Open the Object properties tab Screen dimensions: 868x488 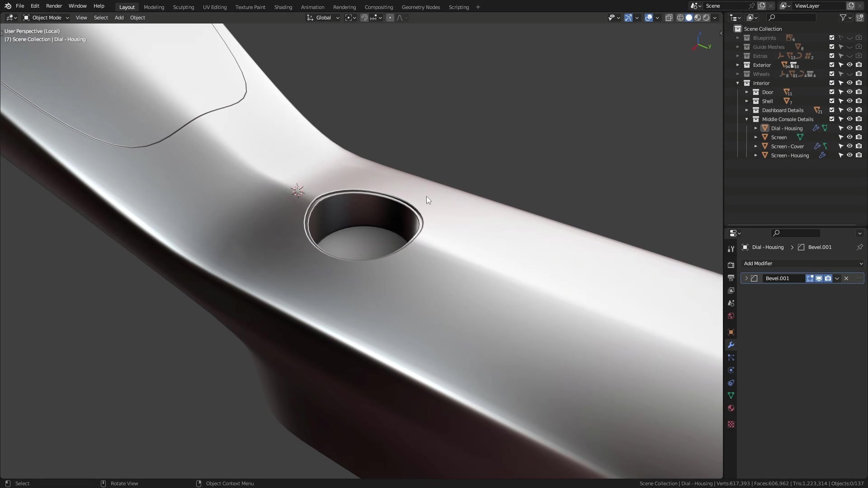[x=731, y=332]
